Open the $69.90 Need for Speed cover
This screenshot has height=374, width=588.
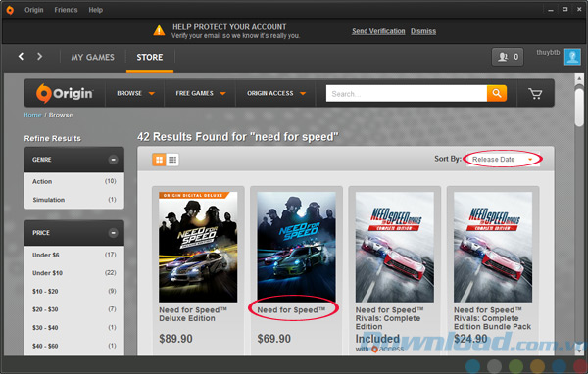tap(296, 247)
